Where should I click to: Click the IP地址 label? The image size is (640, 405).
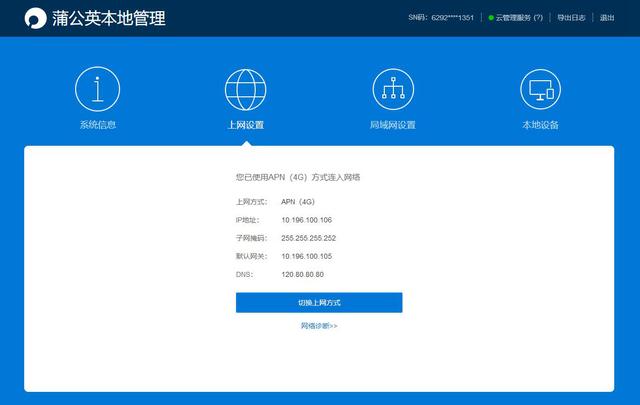click(x=247, y=220)
